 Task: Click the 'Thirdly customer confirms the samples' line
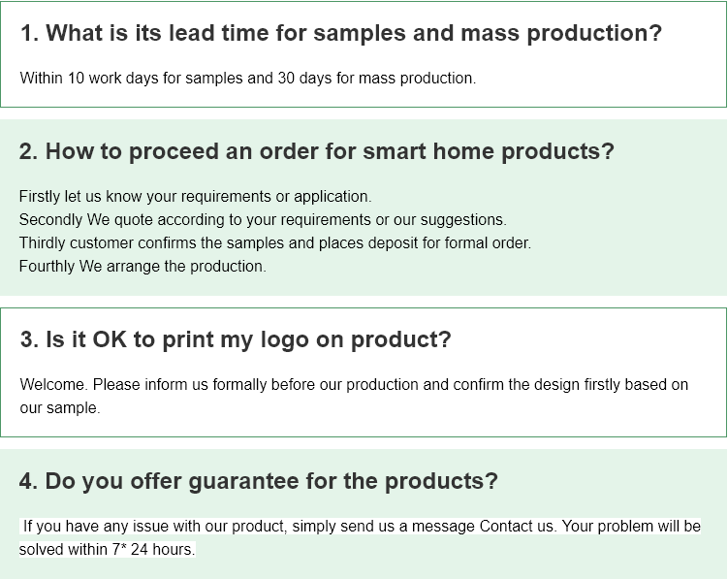[275, 243]
